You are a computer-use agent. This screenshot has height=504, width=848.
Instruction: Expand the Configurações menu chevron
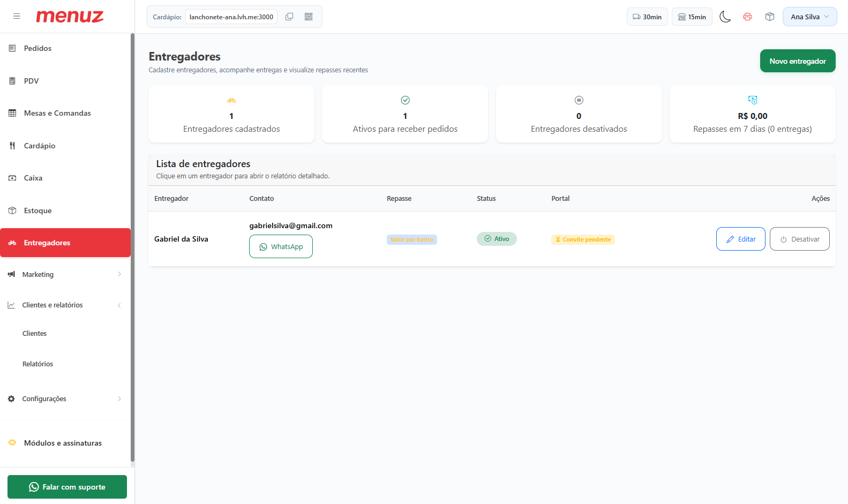[x=119, y=398]
